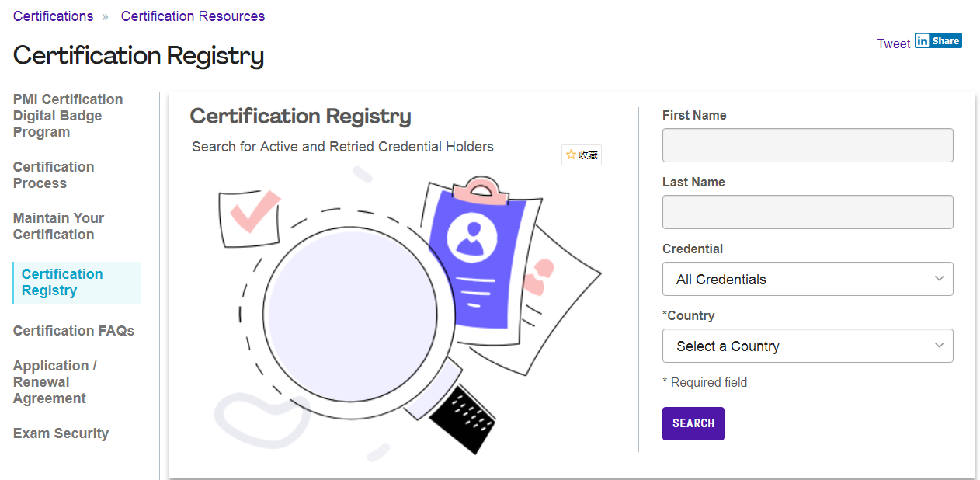Open Certification FAQs in sidebar
980x480 pixels.
(x=74, y=331)
